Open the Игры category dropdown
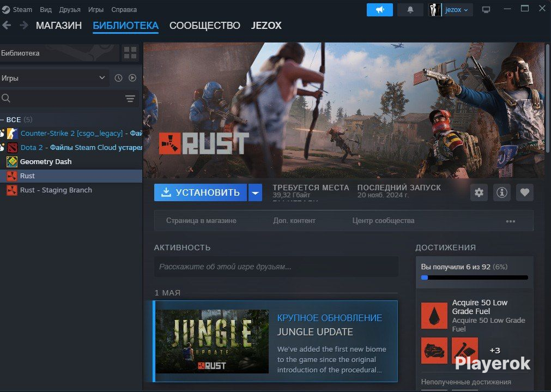 (55, 78)
